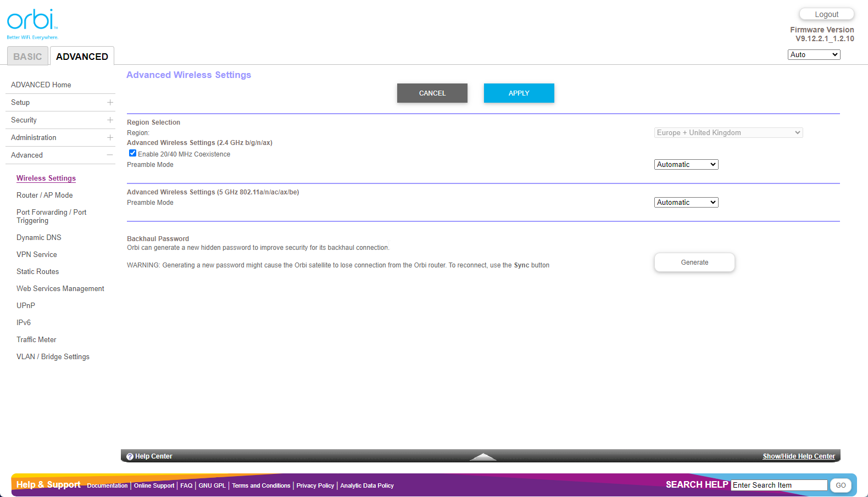Open the Auto language dropdown

[814, 55]
